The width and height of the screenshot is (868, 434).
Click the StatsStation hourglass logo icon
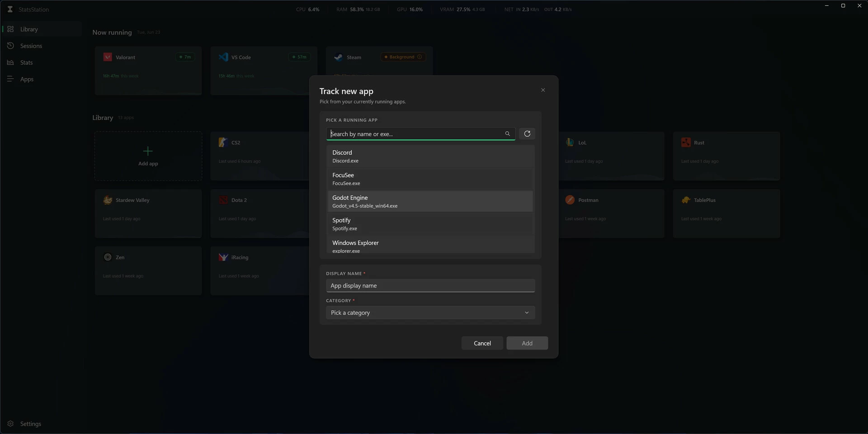[x=10, y=9]
